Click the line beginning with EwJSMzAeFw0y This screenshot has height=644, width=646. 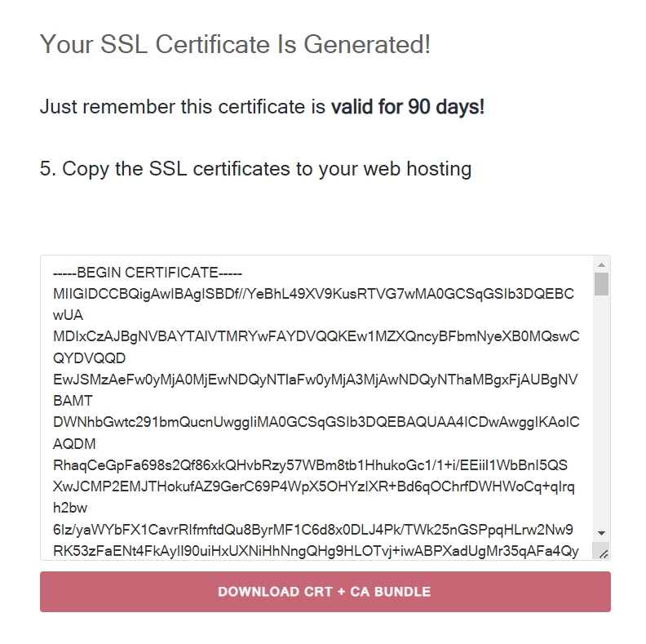point(315,380)
